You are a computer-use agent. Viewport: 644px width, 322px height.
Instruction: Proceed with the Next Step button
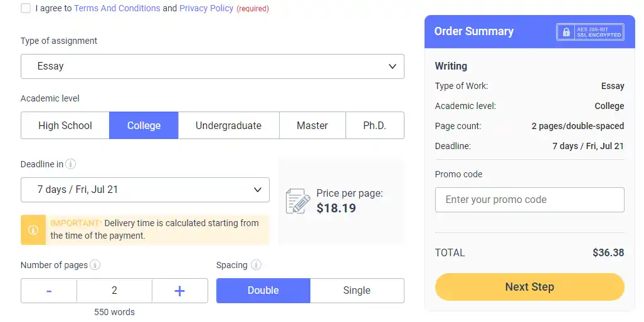(530, 287)
